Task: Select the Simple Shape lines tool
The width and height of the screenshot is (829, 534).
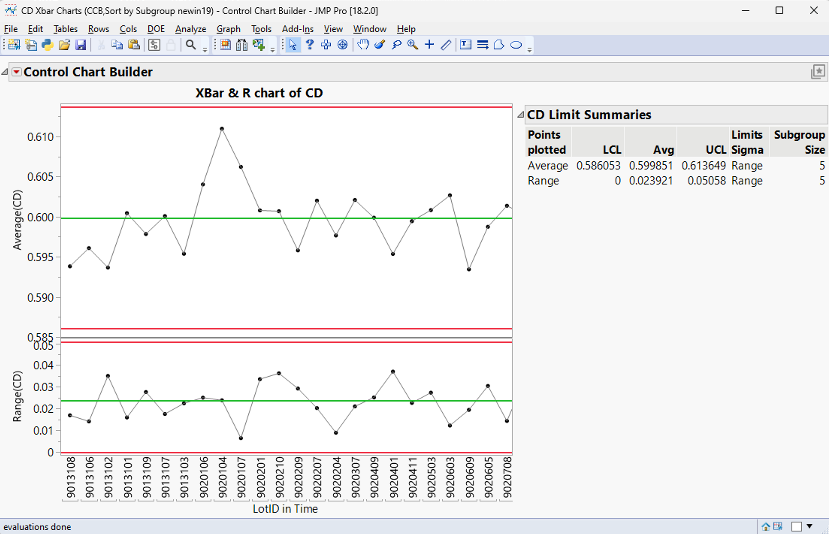Action: (x=482, y=45)
